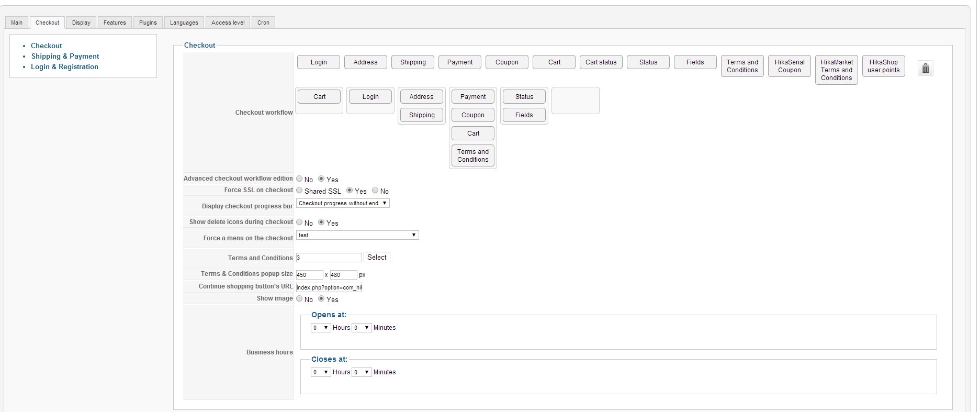Image resolution: width=980 pixels, height=412 pixels.
Task: Open the Closes at Minutes dropdown
Action: (362, 372)
